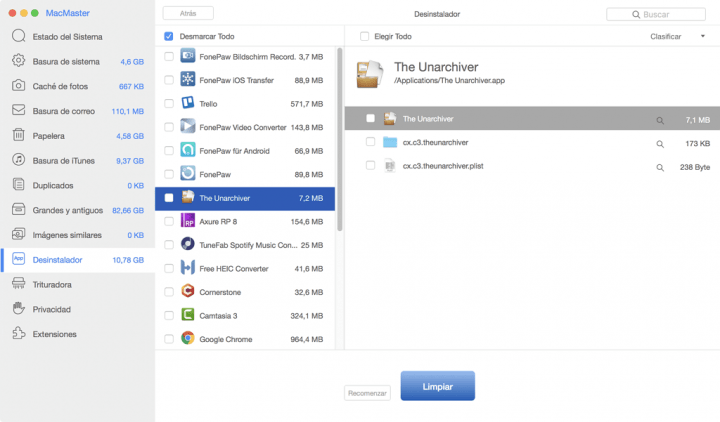Click the Cornerstone app icon

[187, 291]
